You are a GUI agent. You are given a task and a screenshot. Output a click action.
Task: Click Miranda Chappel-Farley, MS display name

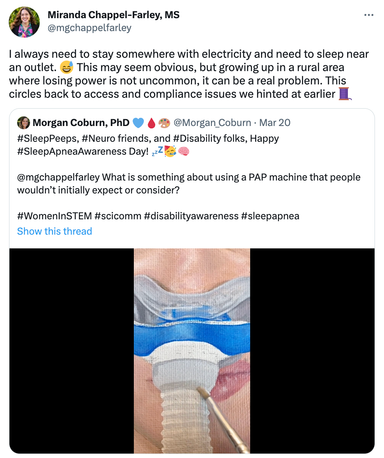point(113,15)
